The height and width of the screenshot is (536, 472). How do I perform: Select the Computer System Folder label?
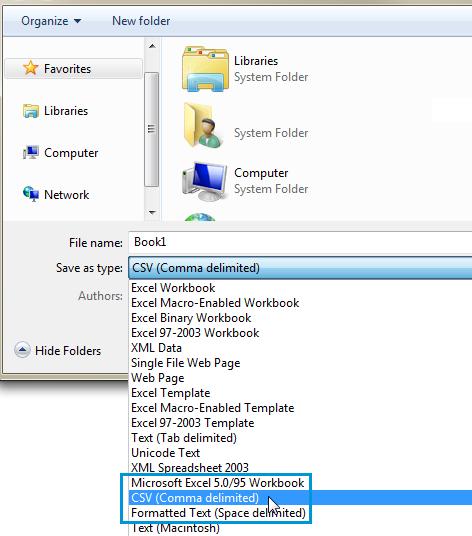pos(271,181)
